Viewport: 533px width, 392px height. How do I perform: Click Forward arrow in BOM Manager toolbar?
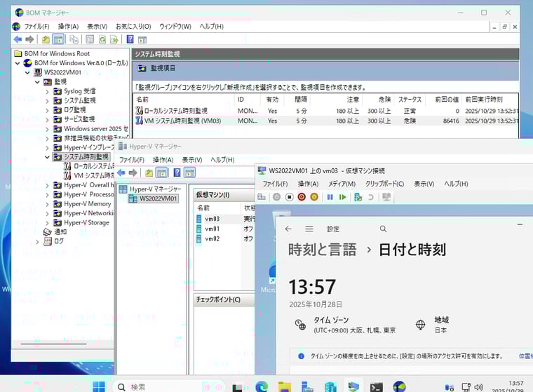pyautogui.click(x=29, y=39)
